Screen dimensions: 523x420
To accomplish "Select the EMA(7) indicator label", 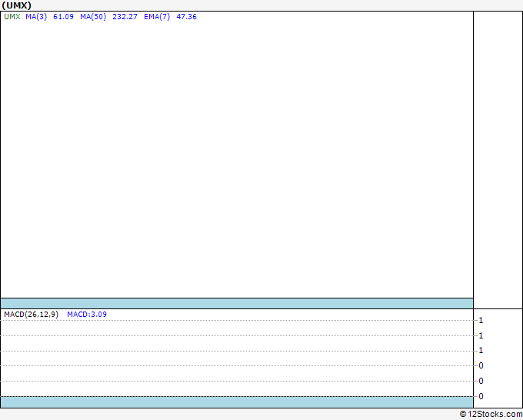I will (x=157, y=17).
